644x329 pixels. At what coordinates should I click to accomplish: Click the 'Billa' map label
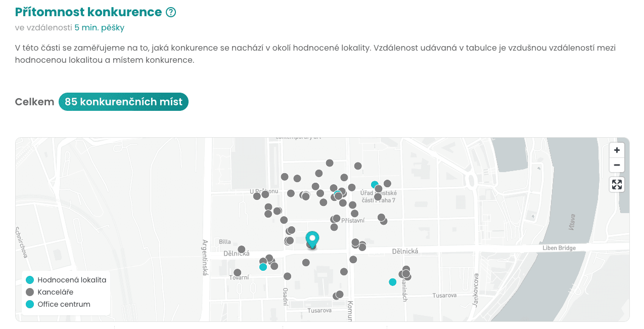pyautogui.click(x=225, y=242)
